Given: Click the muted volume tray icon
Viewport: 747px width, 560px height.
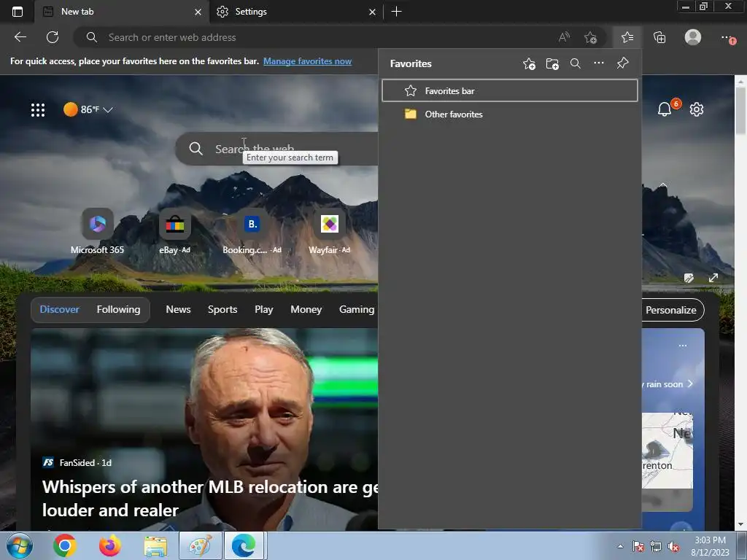Looking at the screenshot, I should click(673, 547).
